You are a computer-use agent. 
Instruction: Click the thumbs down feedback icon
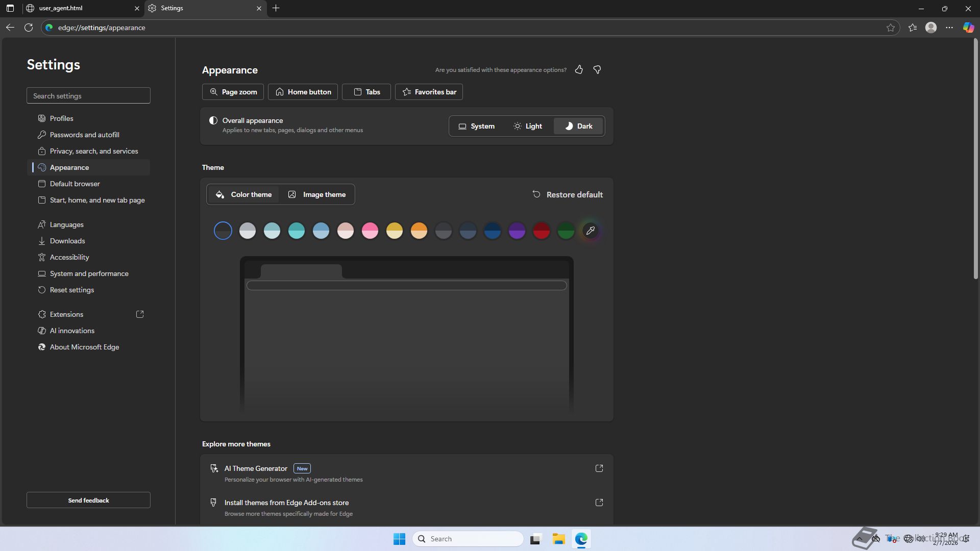[x=597, y=69]
